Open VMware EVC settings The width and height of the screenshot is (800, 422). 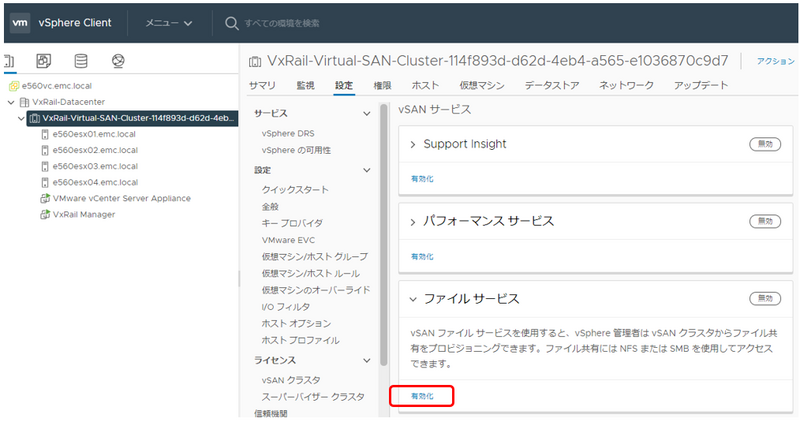(288, 240)
